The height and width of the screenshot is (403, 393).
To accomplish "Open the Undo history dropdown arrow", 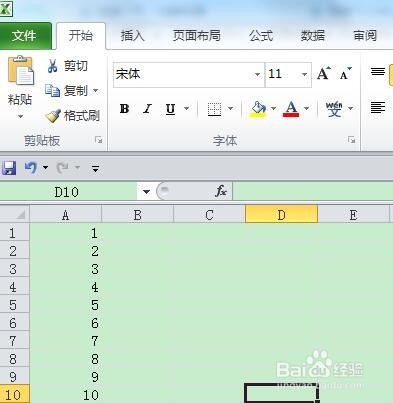I will 45,168.
